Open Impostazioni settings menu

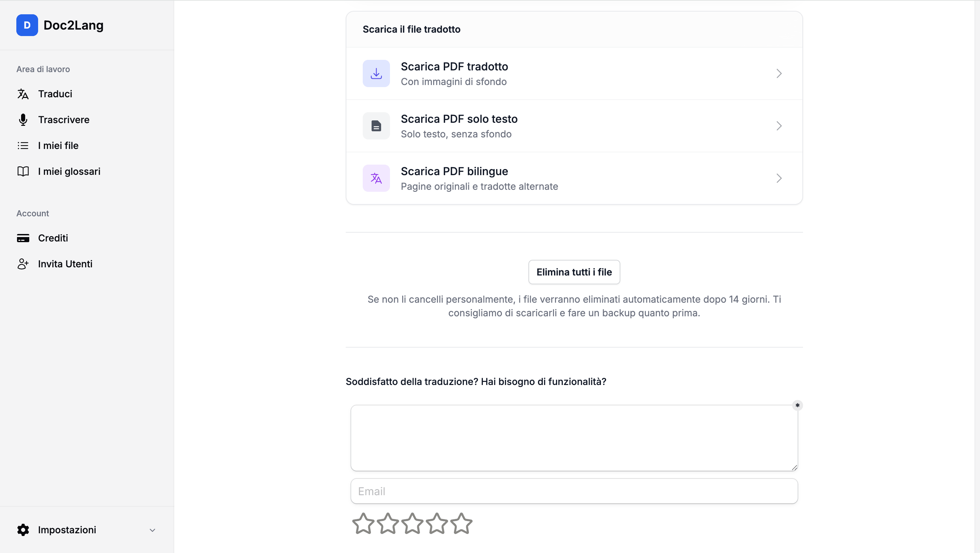pyautogui.click(x=87, y=530)
